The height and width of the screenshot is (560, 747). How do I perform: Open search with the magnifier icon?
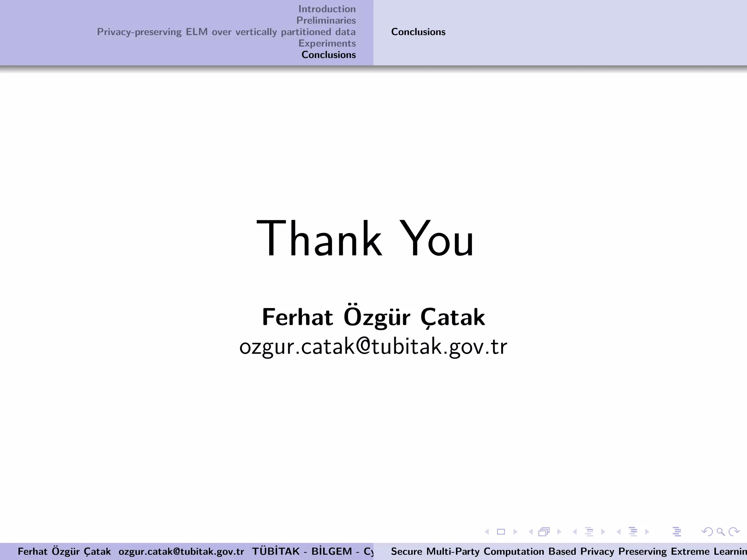pyautogui.click(x=721, y=532)
